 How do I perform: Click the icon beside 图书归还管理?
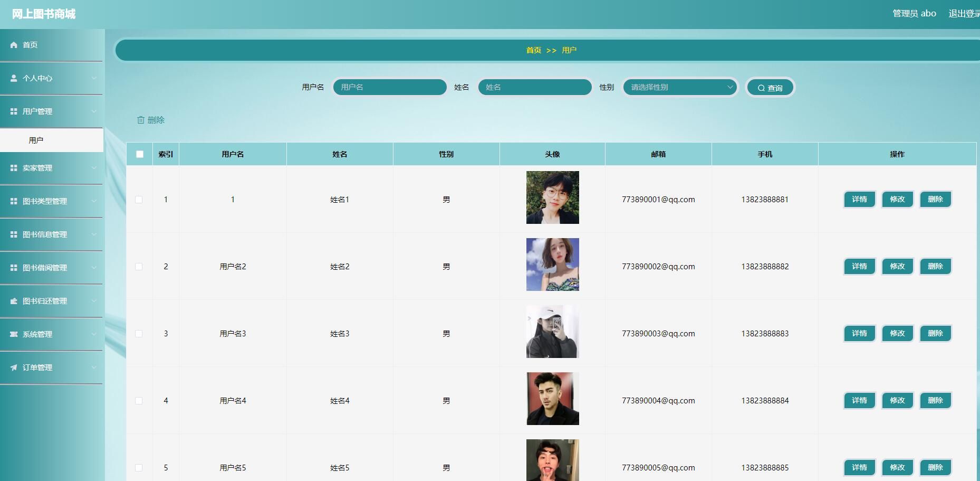click(x=14, y=301)
